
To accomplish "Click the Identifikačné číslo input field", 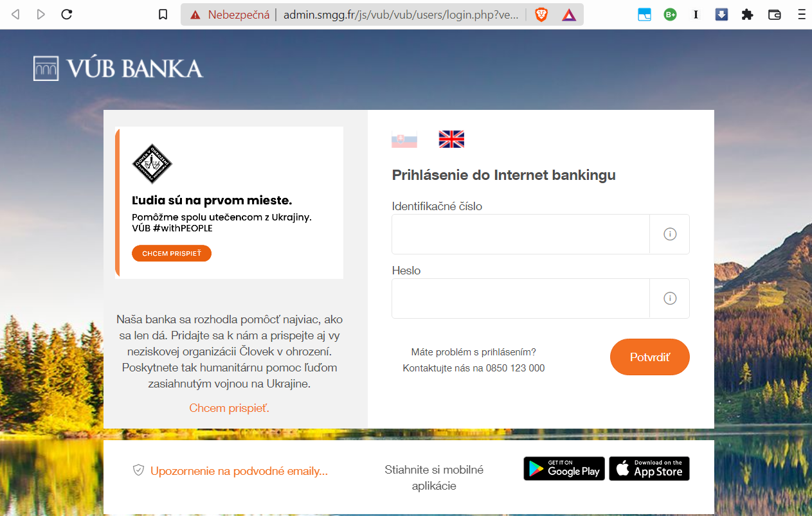I will pyautogui.click(x=521, y=235).
